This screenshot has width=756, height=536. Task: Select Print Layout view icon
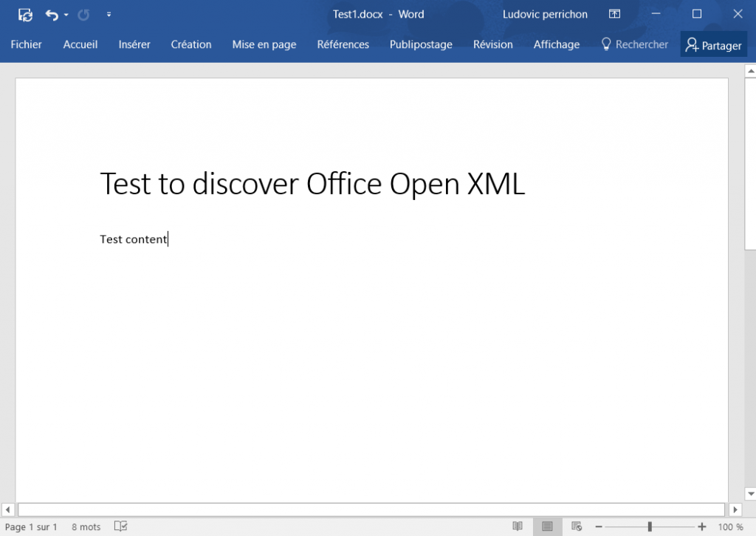[547, 526]
